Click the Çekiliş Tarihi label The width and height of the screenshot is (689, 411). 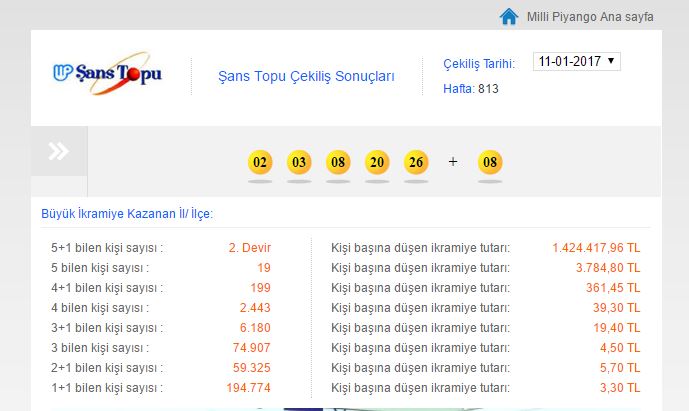click(479, 64)
